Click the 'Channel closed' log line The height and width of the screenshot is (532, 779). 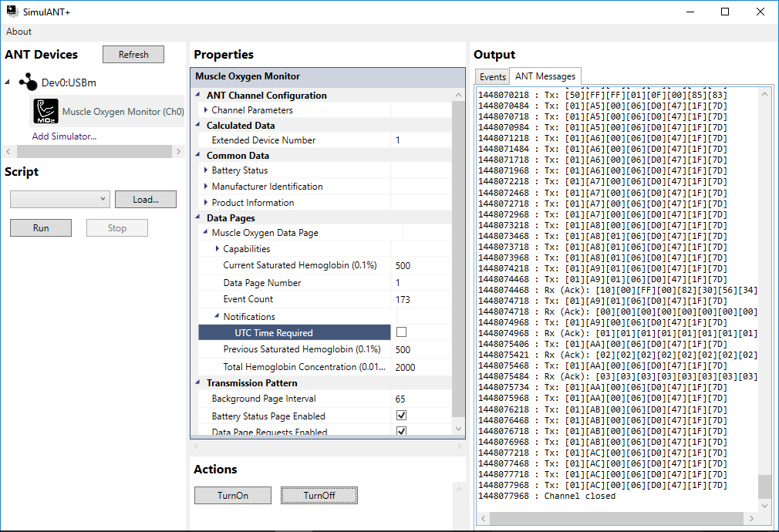point(547,496)
